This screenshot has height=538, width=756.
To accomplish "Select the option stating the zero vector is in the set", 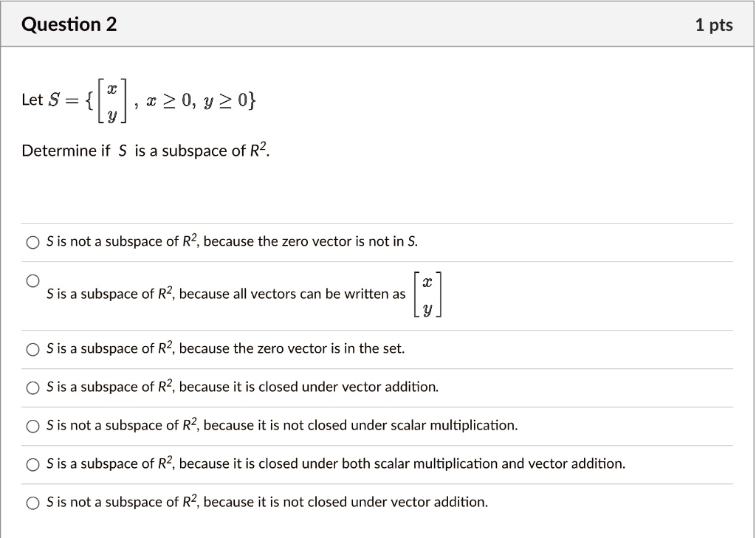I will point(32,349).
